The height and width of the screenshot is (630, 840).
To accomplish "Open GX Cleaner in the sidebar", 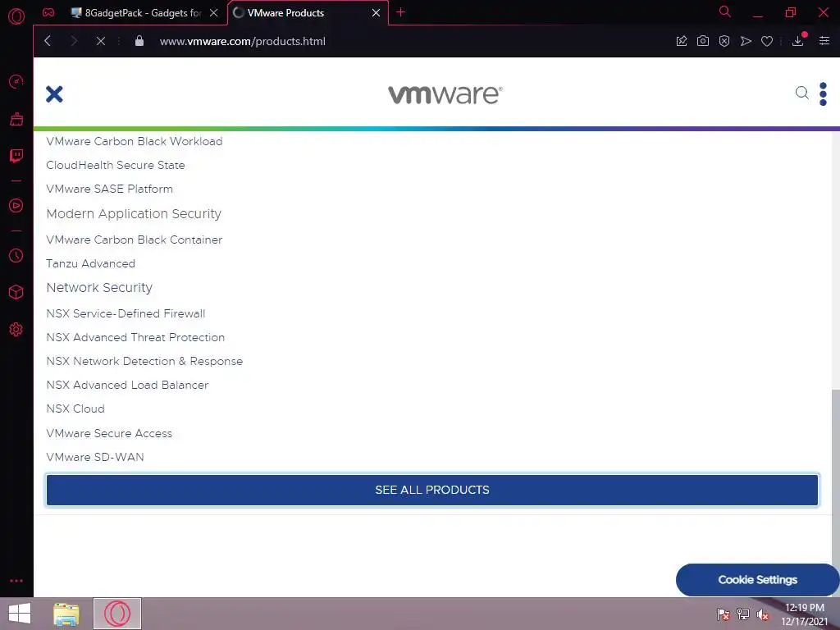I will click(16, 119).
